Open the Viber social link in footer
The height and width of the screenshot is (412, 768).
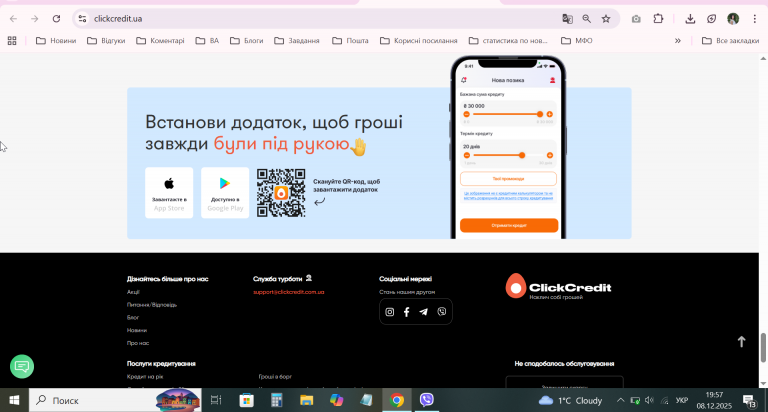pyautogui.click(x=442, y=312)
